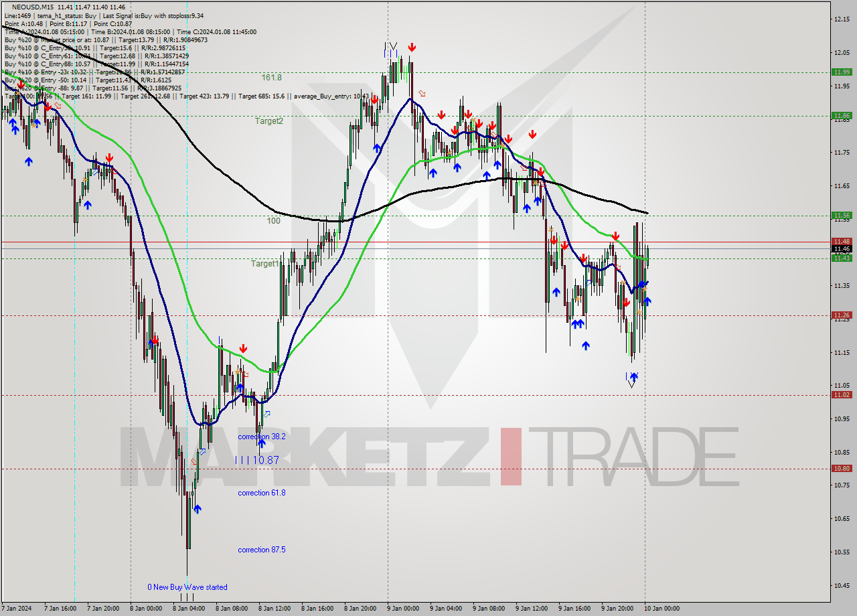Click the '8 Jan 20:00' time label
Screen dimensions: 857x616
click(360, 609)
